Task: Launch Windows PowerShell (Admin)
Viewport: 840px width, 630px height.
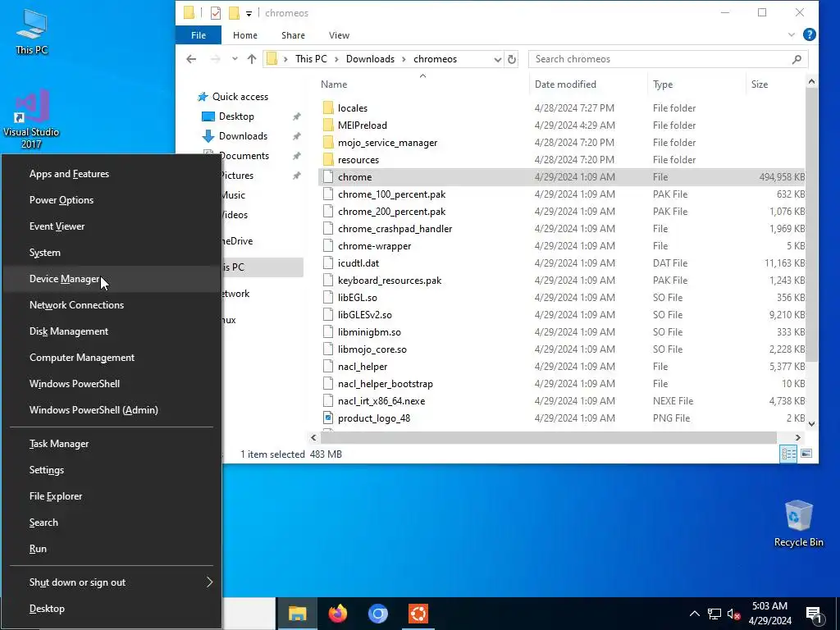Action: click(111, 410)
